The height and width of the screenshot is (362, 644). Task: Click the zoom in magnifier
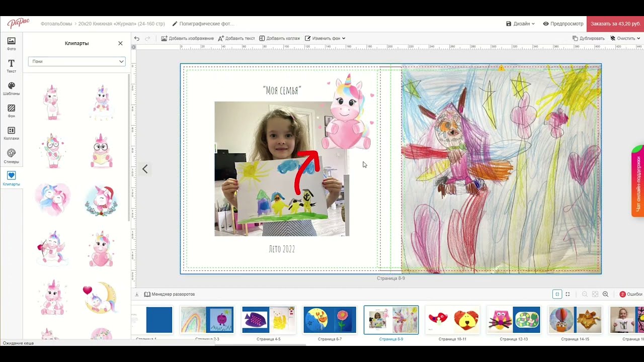coord(605,294)
